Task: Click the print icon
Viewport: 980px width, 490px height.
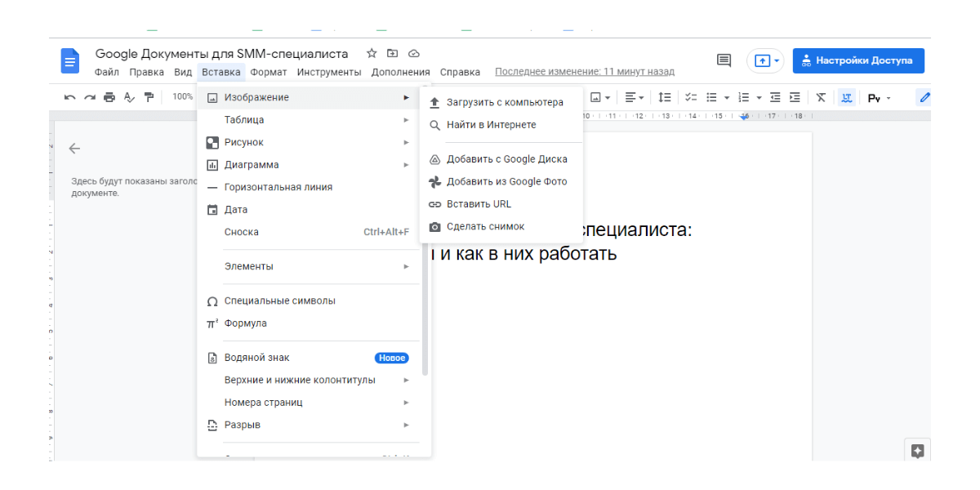Action: pyautogui.click(x=109, y=97)
